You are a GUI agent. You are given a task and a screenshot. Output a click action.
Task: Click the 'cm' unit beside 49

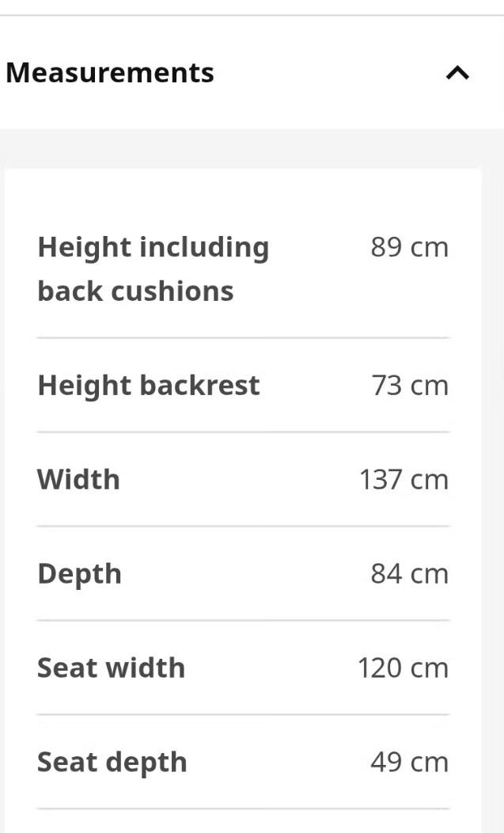pyautogui.click(x=430, y=764)
